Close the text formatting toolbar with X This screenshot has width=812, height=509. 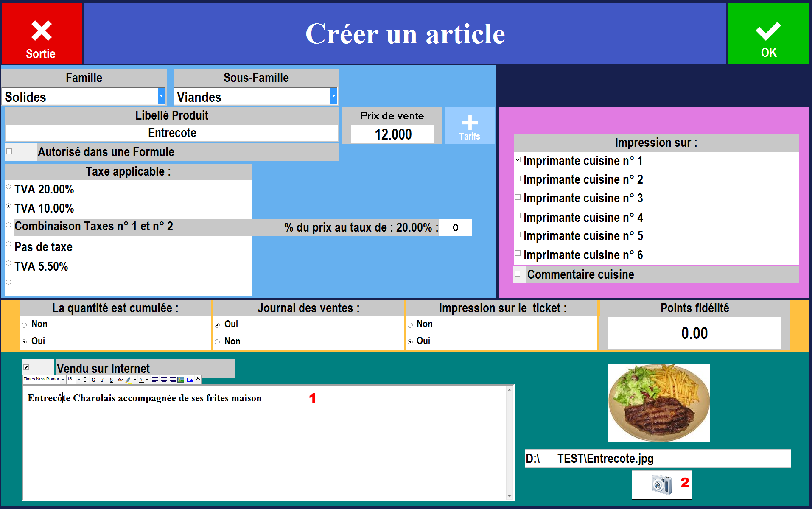tap(198, 378)
